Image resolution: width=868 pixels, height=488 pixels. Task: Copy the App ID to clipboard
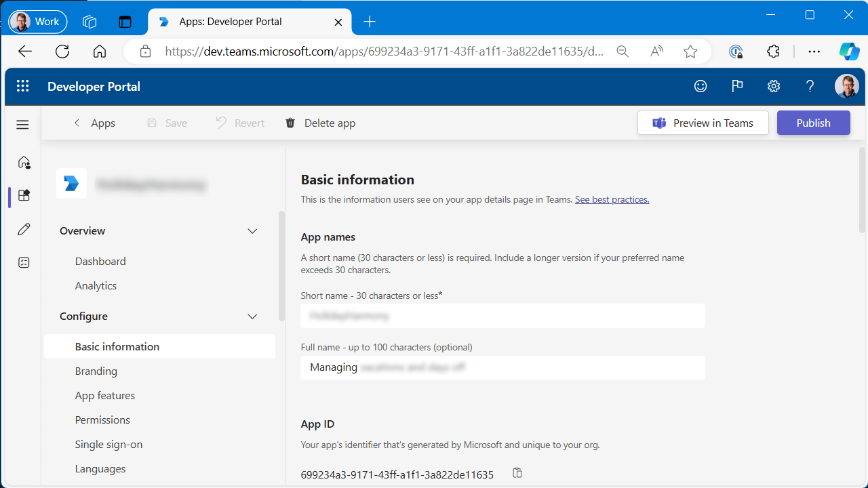[x=517, y=473]
